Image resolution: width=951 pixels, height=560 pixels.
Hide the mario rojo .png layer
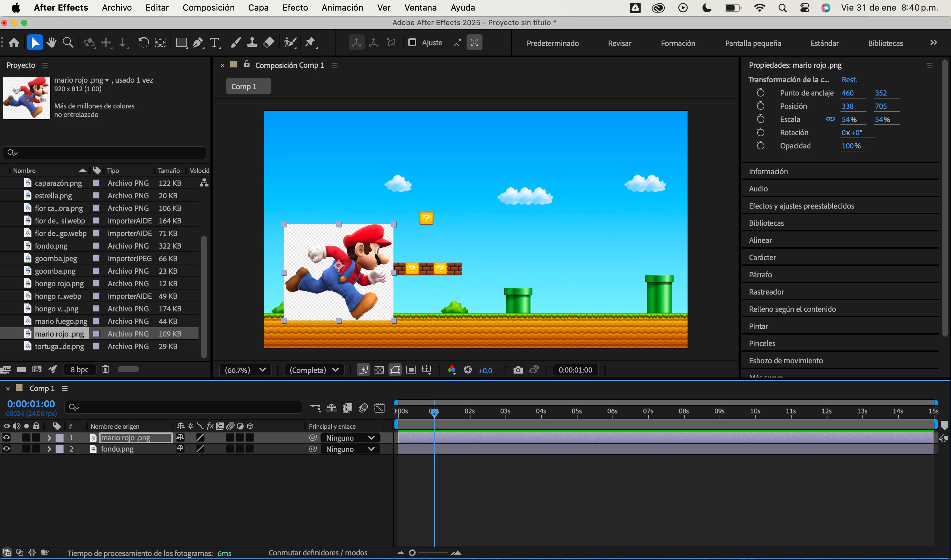[x=6, y=437]
